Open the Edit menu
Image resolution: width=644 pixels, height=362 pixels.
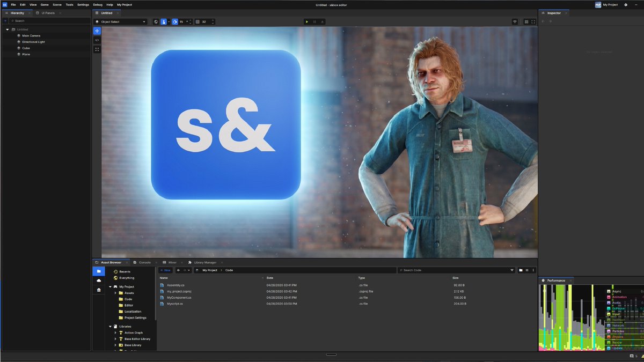[x=23, y=4]
